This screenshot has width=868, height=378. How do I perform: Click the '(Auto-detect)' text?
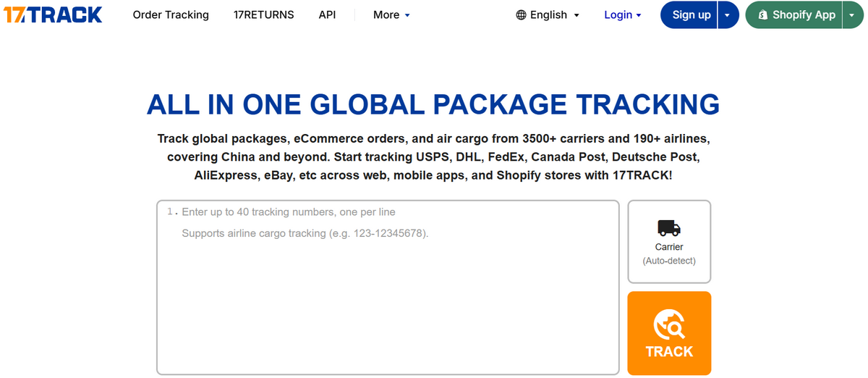coord(669,261)
